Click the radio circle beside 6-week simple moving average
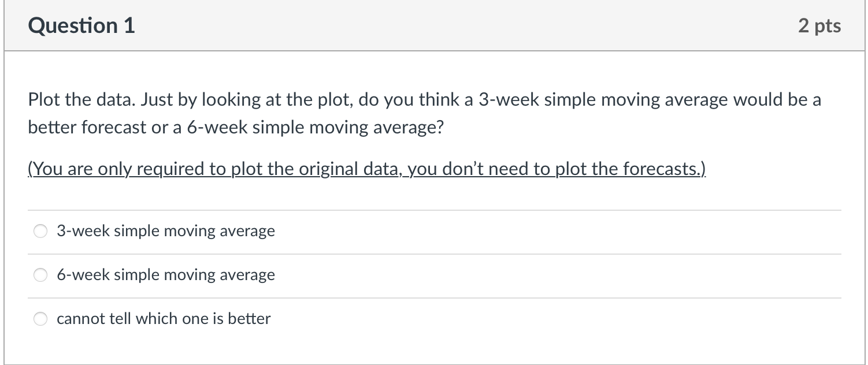The height and width of the screenshot is (365, 868). pyautogui.click(x=40, y=275)
